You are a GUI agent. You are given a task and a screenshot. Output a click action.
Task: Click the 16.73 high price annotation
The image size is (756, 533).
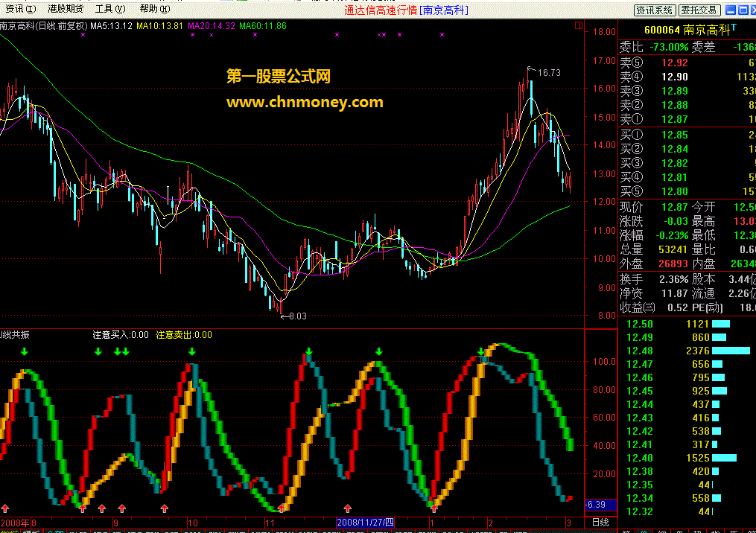pos(549,73)
